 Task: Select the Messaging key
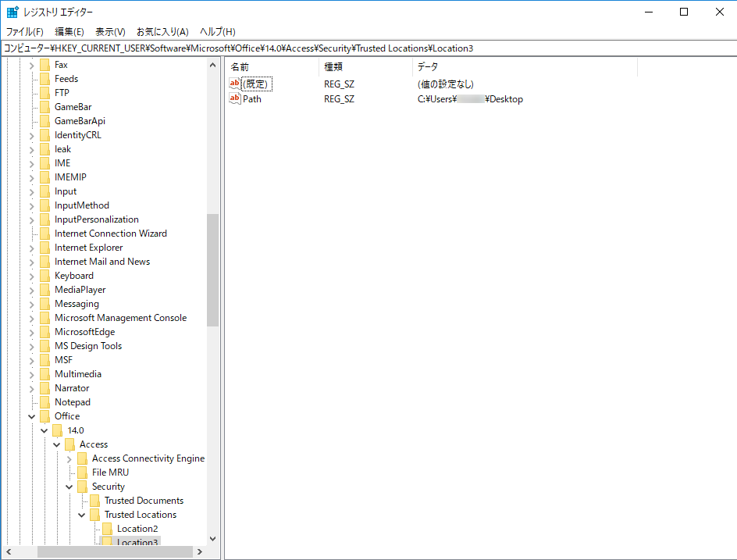pos(77,304)
